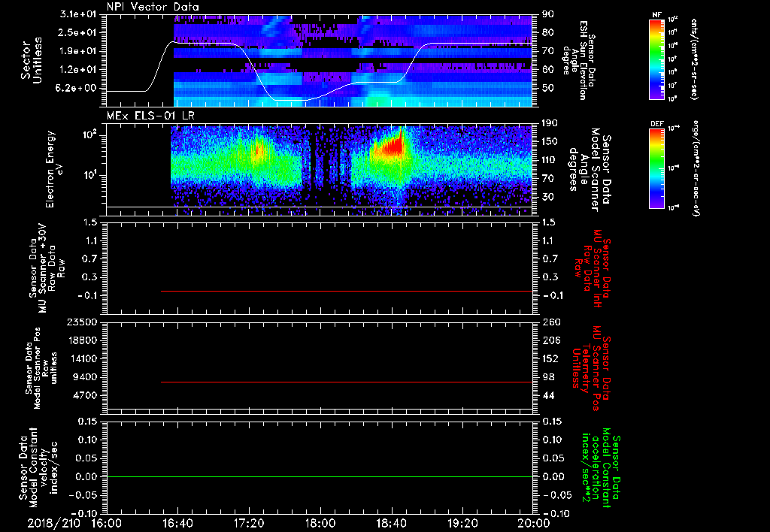Click the 152 telemetry tick label
This screenshot has height=532, width=770.
tap(550, 358)
